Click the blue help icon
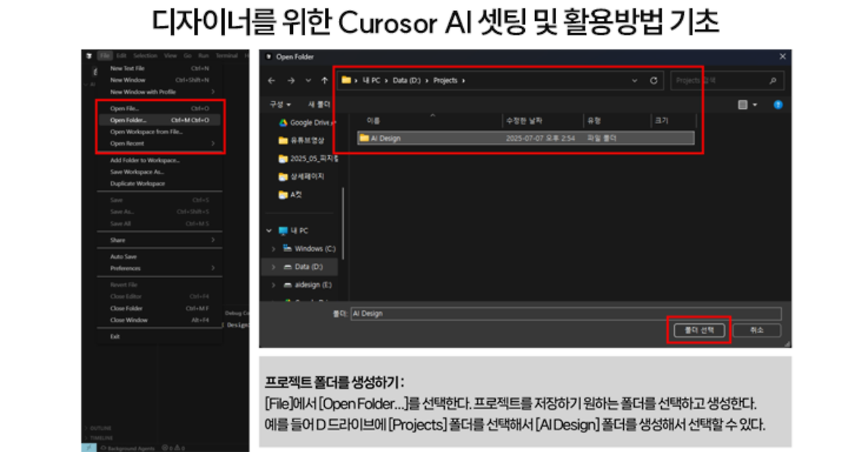 point(778,104)
